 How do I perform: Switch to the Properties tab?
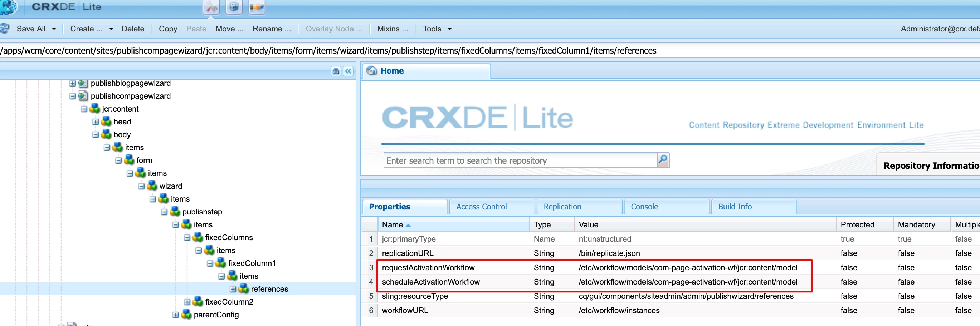(405, 207)
